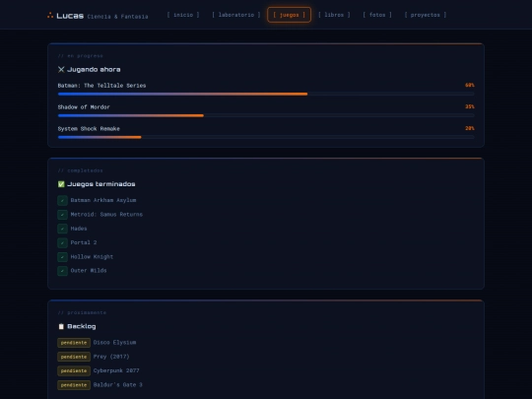This screenshot has height=399, width=532.
Task: Click the Prey (2017) backlog entry
Action: point(111,357)
